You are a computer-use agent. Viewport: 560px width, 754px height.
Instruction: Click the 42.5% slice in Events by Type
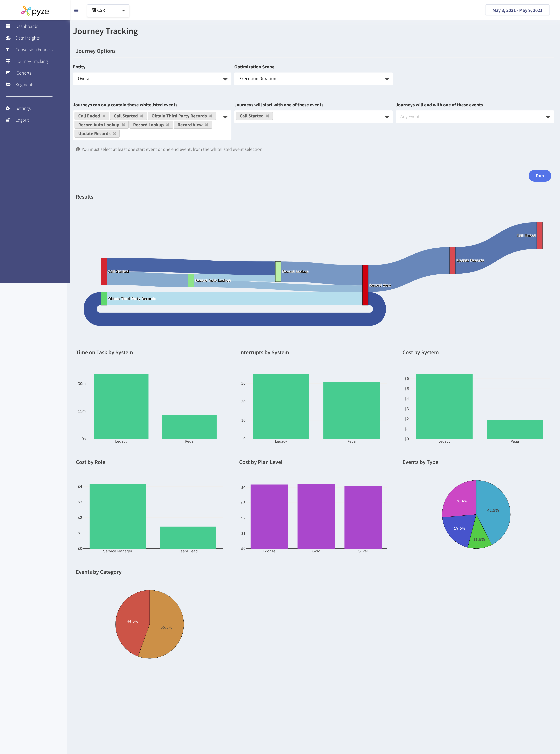point(493,510)
